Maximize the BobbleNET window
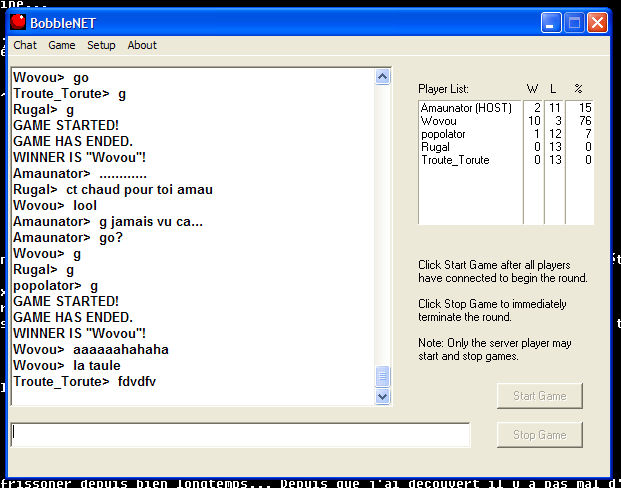This screenshot has width=621, height=488. pos(575,22)
